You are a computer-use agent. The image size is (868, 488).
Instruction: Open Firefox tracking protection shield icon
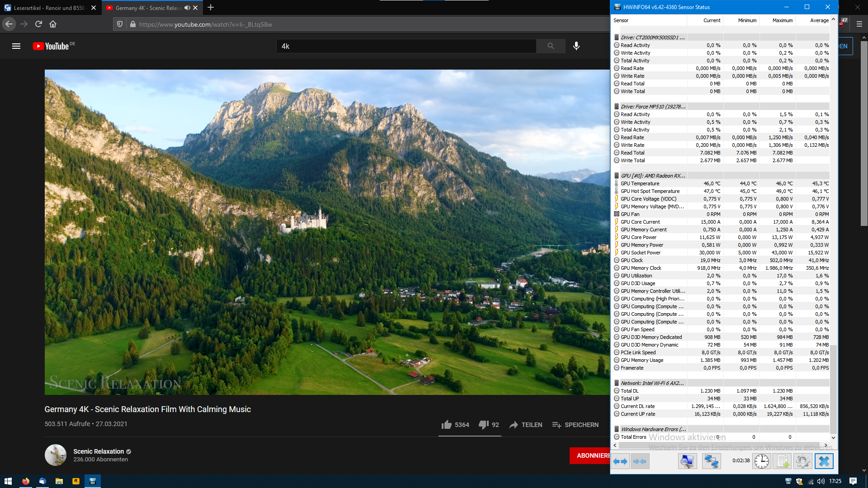pos(119,24)
